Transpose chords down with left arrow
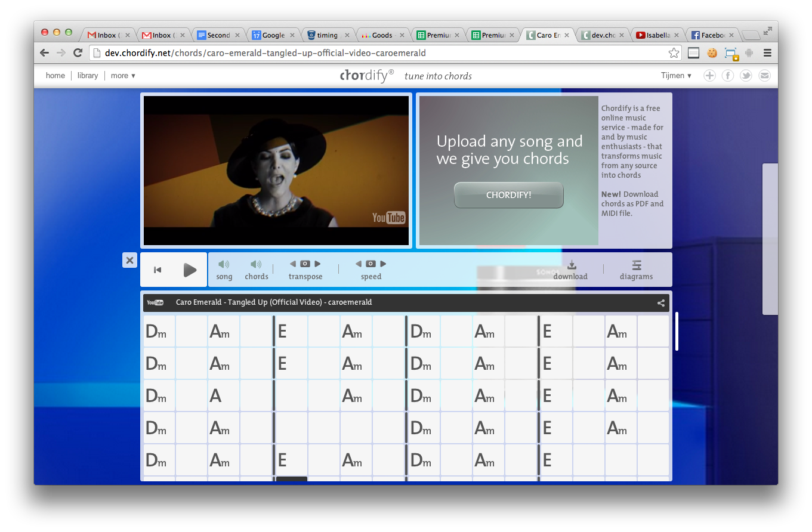This screenshot has height=532, width=812. [x=293, y=264]
